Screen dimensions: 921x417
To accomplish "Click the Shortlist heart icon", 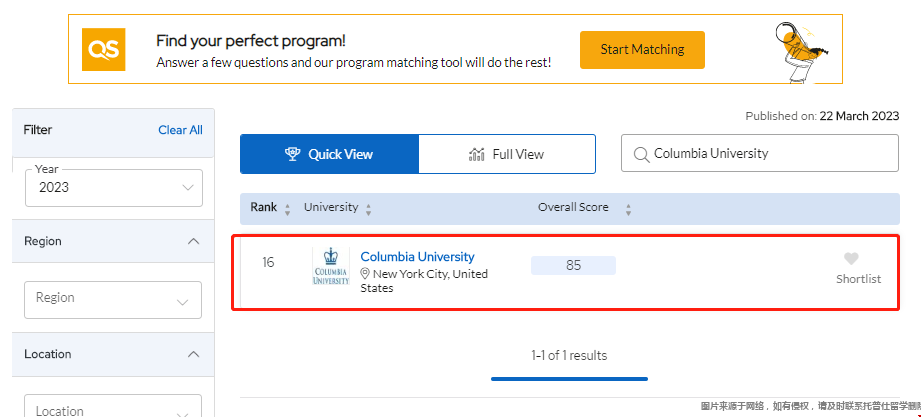I will point(851,258).
